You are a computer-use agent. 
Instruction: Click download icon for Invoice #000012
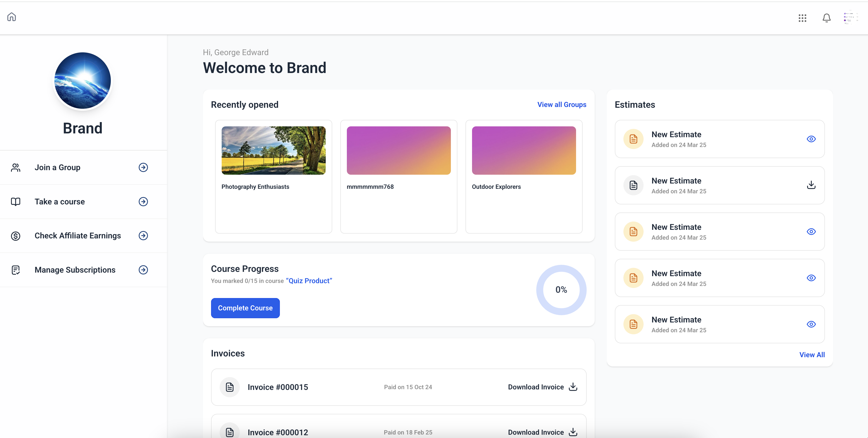573,432
